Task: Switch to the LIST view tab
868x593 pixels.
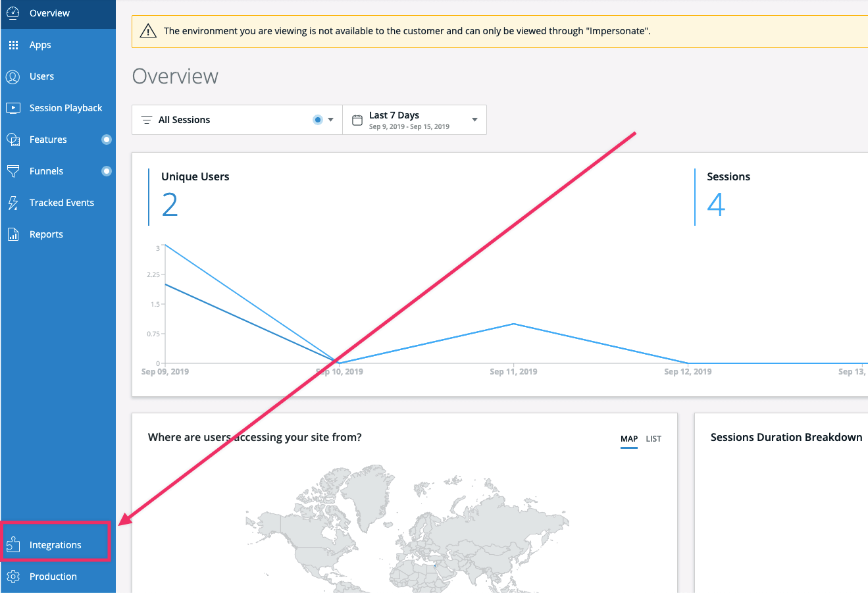Action: pos(653,438)
